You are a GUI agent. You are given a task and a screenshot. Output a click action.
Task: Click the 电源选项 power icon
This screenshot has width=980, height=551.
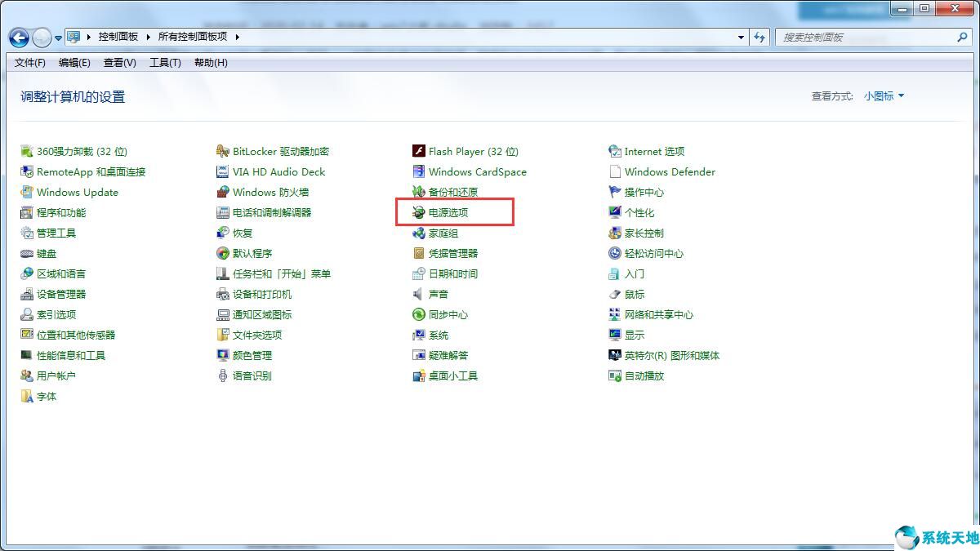pos(419,212)
